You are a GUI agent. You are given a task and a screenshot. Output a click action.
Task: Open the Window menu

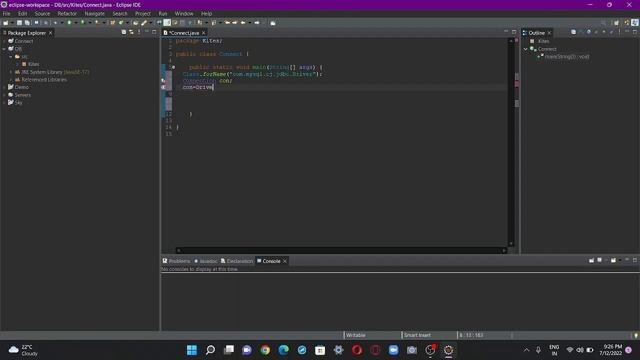[x=184, y=13]
